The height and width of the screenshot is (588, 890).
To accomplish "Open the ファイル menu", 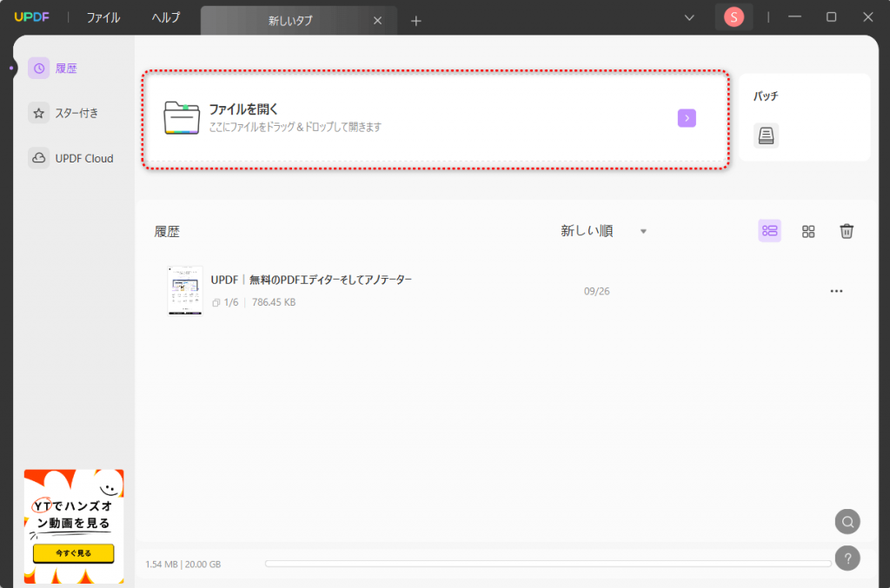I will pyautogui.click(x=102, y=17).
